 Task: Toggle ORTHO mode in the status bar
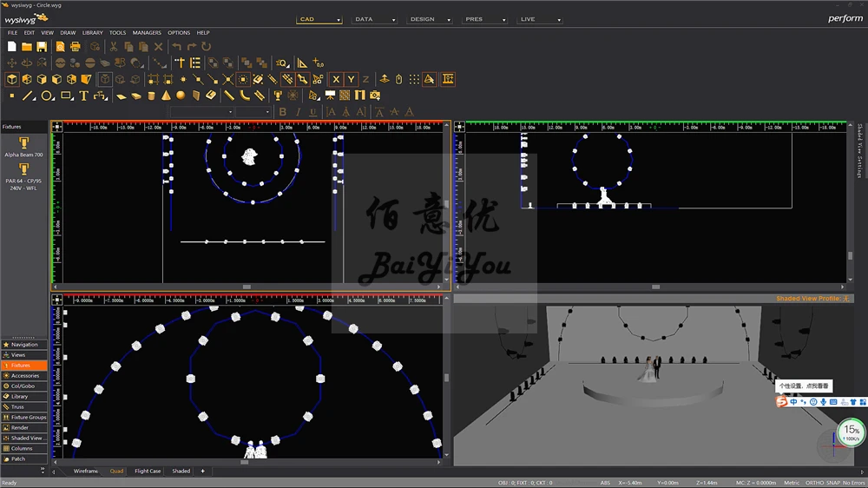[x=814, y=483]
